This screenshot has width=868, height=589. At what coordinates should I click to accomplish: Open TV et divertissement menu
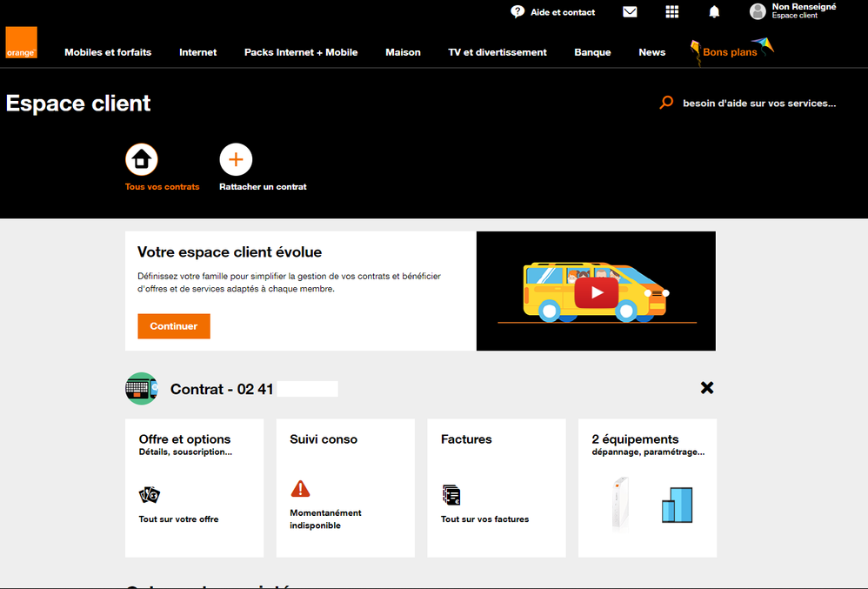[497, 52]
